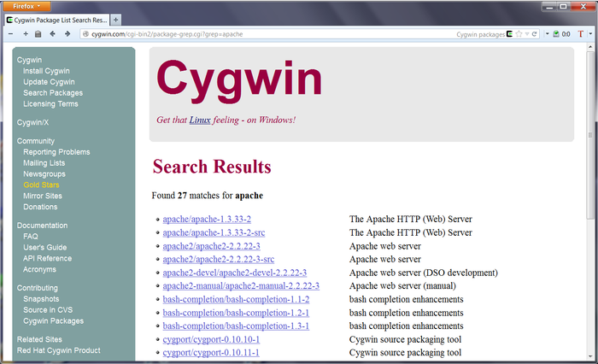The height and width of the screenshot is (364, 598).
Task: Click the 'Apache web server (DSO development)' description
Action: coord(424,273)
